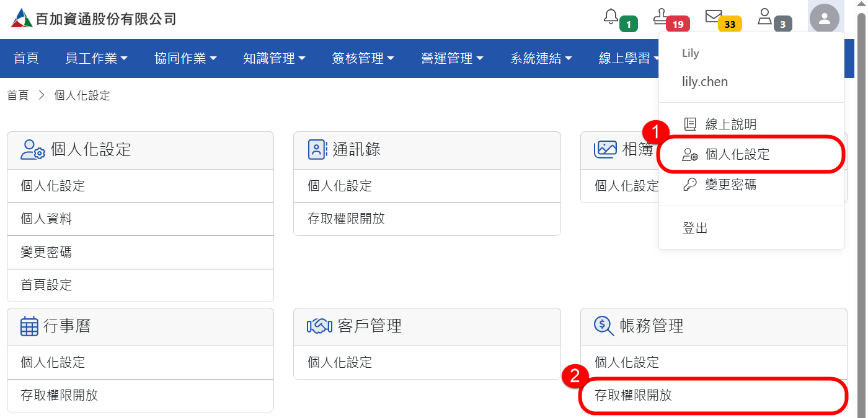
Task: Open the notification bell icon
Action: point(611,17)
